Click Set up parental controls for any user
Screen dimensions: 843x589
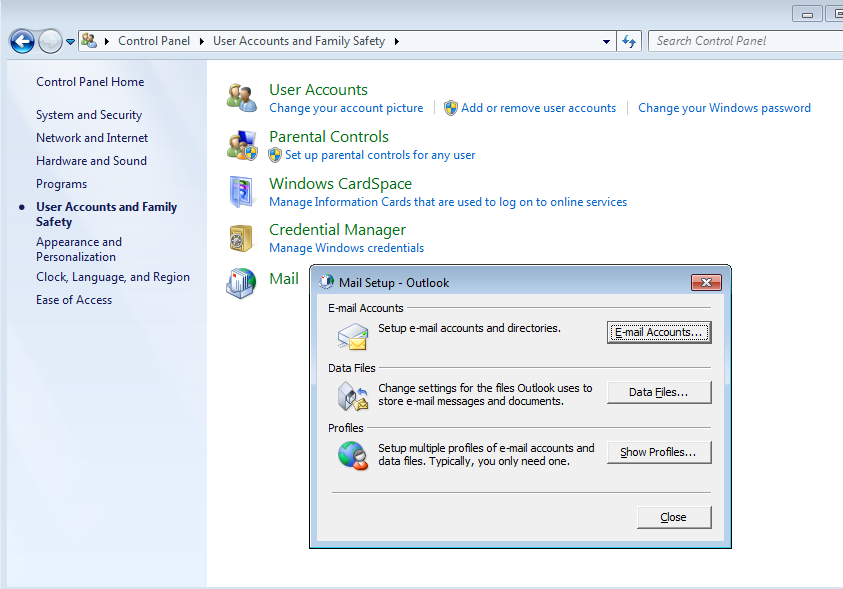pos(380,155)
